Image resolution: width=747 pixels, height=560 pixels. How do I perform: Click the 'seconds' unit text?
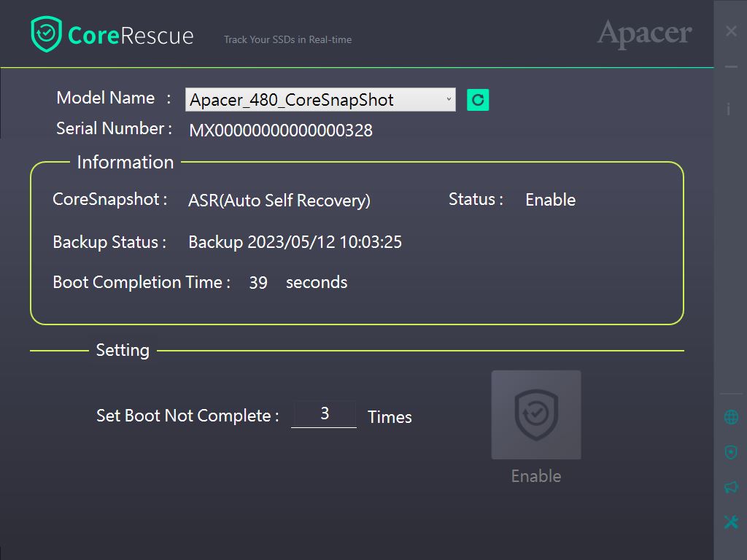(317, 282)
